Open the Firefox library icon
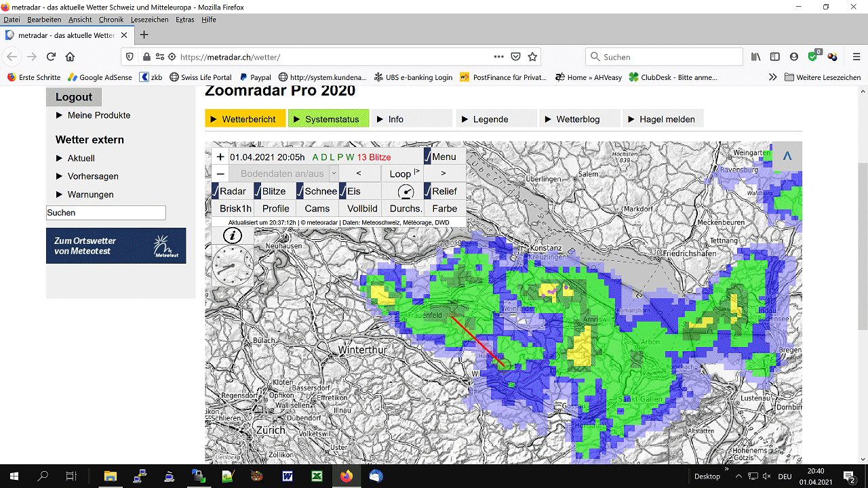 756,57
